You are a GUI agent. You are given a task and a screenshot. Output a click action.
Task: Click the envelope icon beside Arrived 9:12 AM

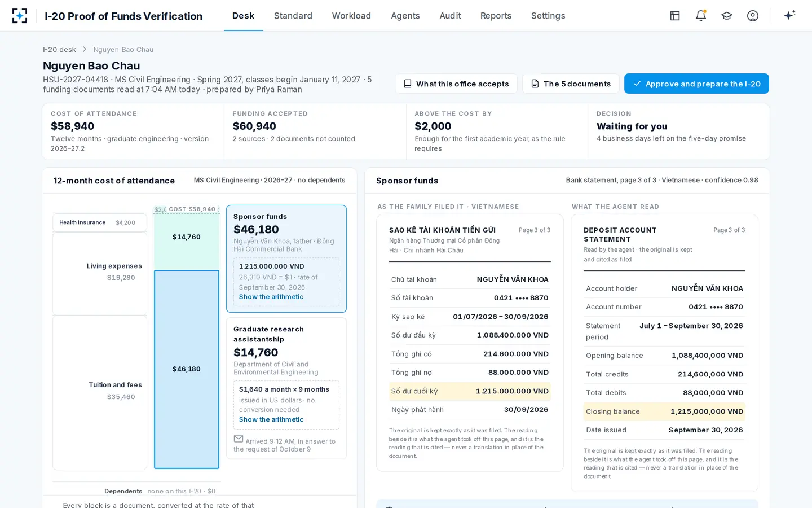pos(239,439)
